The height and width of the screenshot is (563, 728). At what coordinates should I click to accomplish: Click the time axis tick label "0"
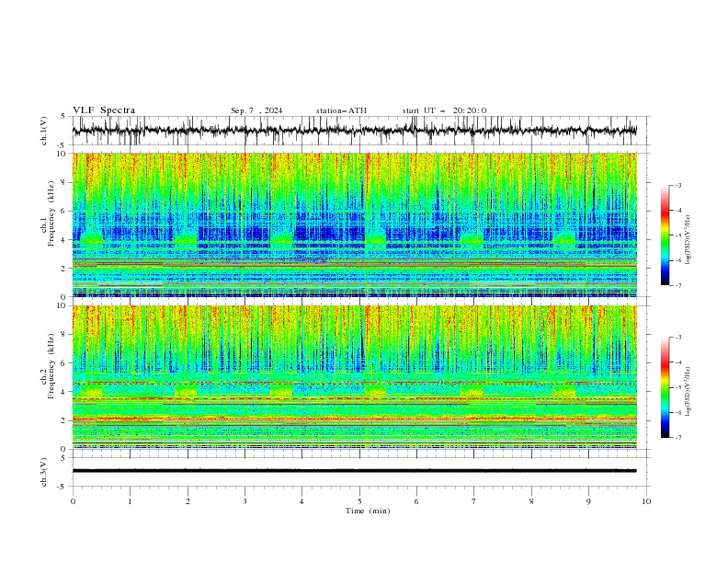pos(73,501)
